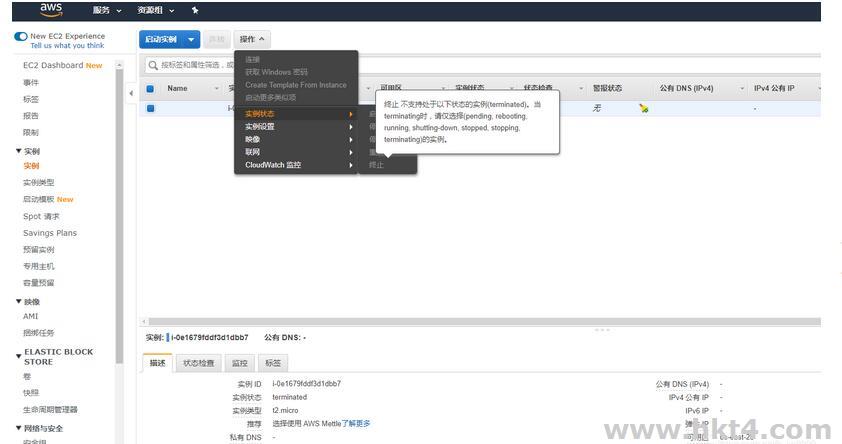Click the 启动实例 button

pos(161,39)
